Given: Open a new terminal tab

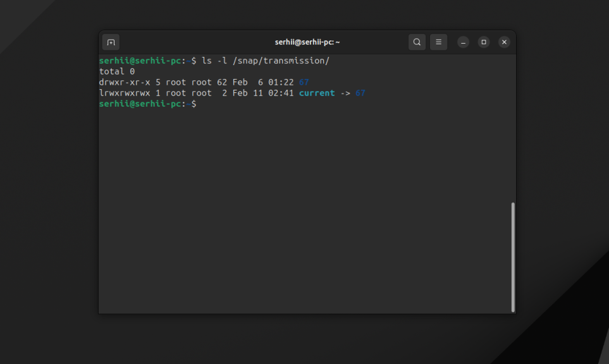Looking at the screenshot, I should (111, 42).
